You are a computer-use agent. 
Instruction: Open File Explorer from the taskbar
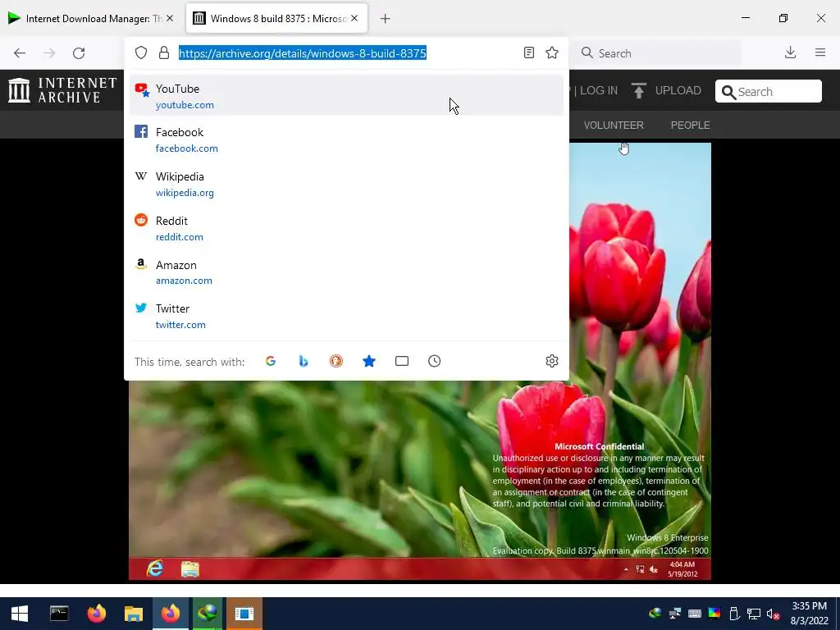tap(134, 614)
